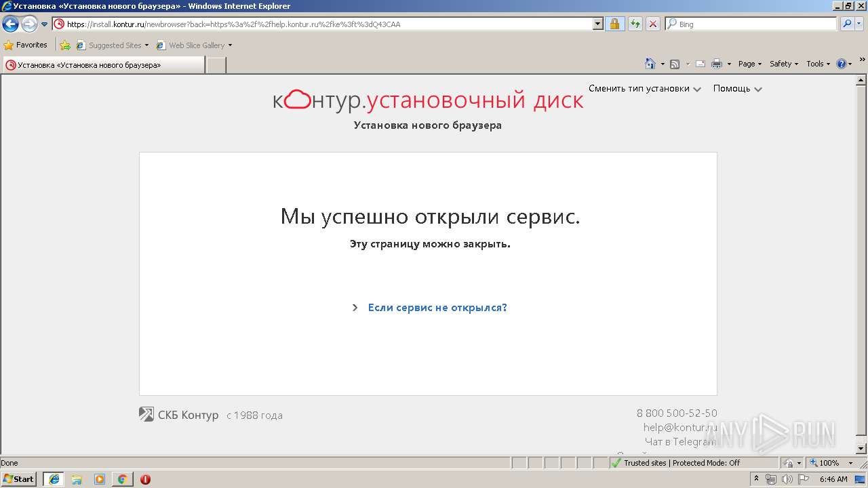Show more command bar items chevron

[862, 60]
